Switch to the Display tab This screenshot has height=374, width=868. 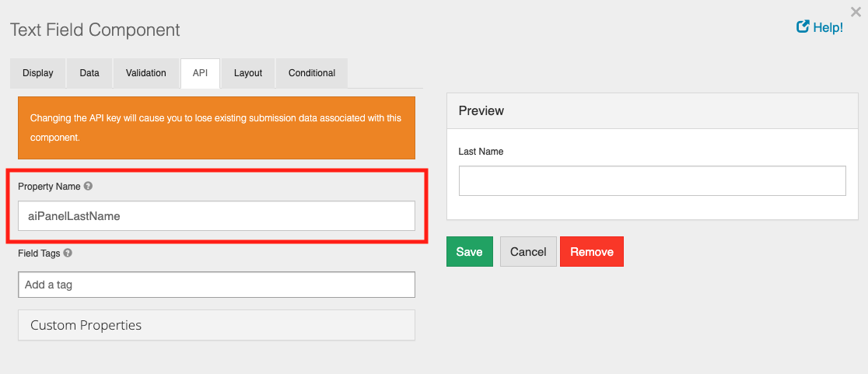click(38, 73)
